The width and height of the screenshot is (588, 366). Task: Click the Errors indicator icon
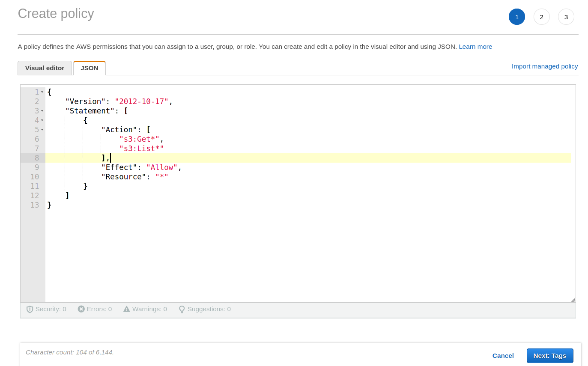point(81,309)
